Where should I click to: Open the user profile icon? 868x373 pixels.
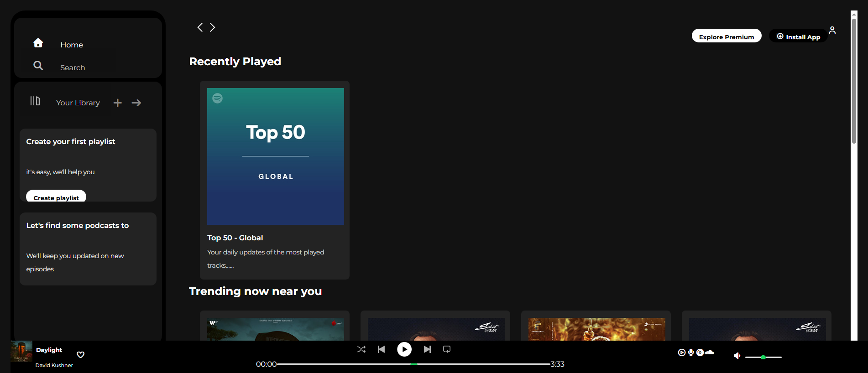tap(832, 30)
